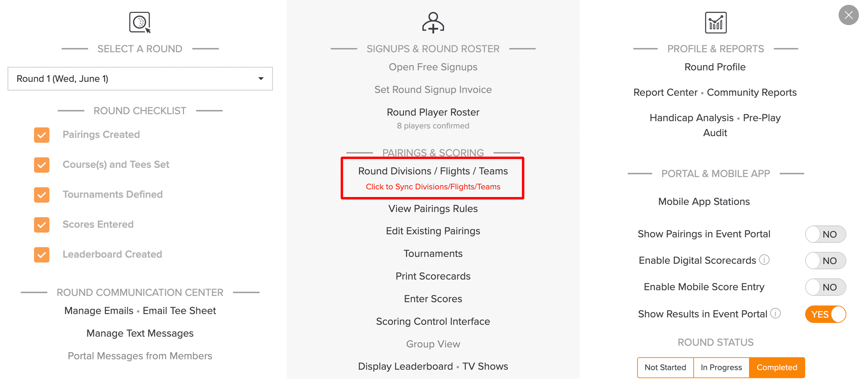Uncheck the Pairings Created checkbox

(x=42, y=135)
